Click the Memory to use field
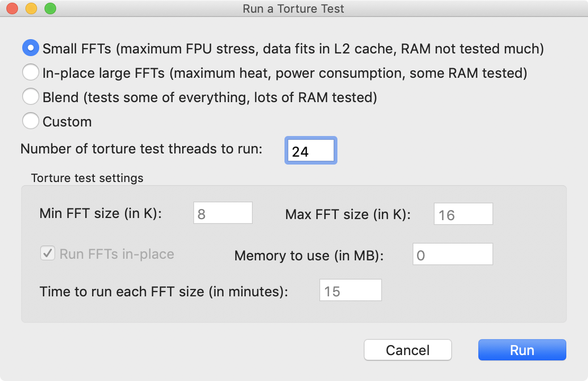The image size is (588, 381). [x=453, y=255]
